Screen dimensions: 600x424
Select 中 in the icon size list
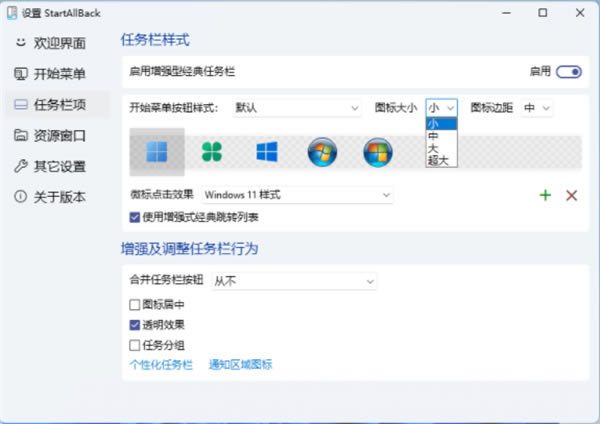(441, 136)
